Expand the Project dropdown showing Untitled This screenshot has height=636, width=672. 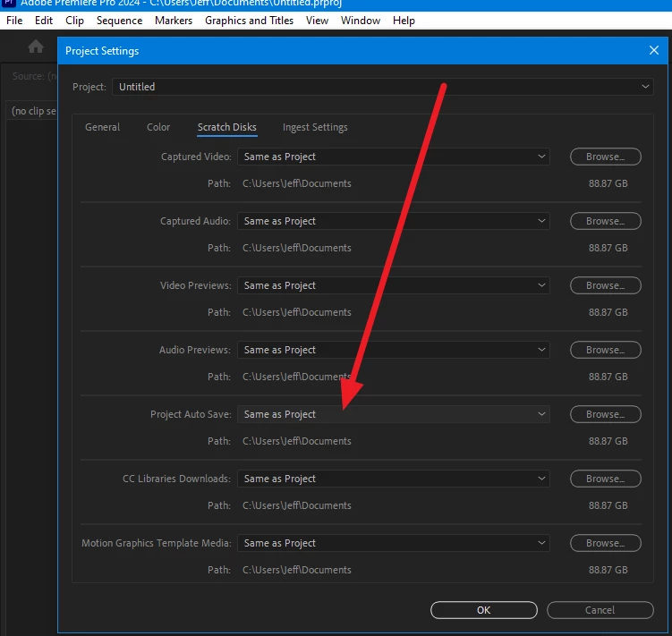382,87
